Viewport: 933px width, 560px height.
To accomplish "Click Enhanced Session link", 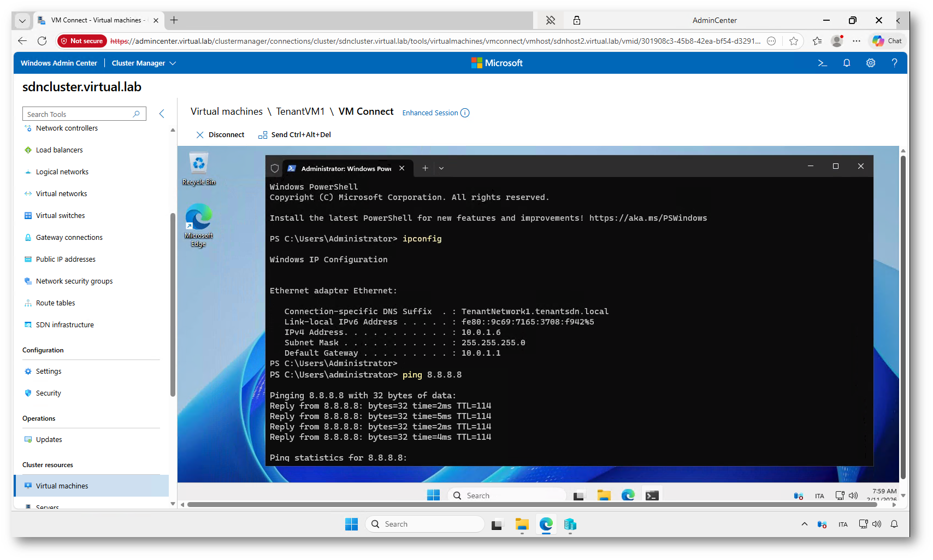I will (430, 113).
